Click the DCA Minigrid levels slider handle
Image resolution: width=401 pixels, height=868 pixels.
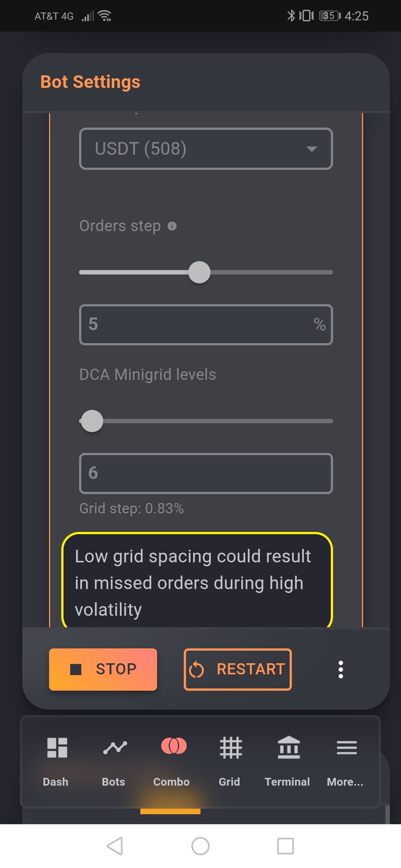(92, 421)
